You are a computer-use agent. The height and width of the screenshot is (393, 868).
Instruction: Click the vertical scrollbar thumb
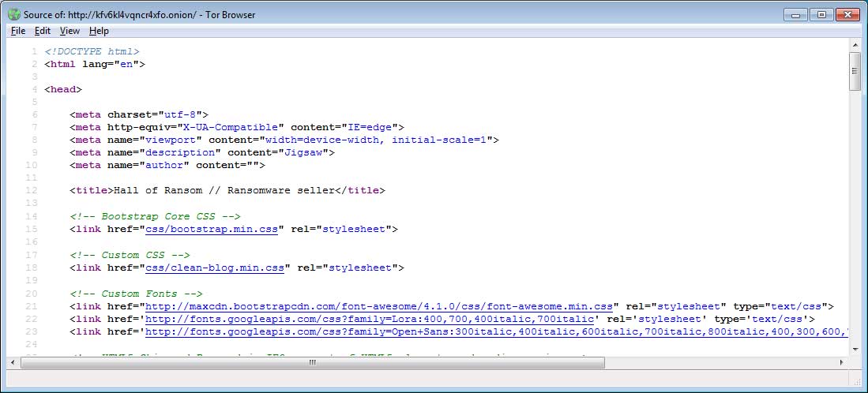(x=855, y=69)
